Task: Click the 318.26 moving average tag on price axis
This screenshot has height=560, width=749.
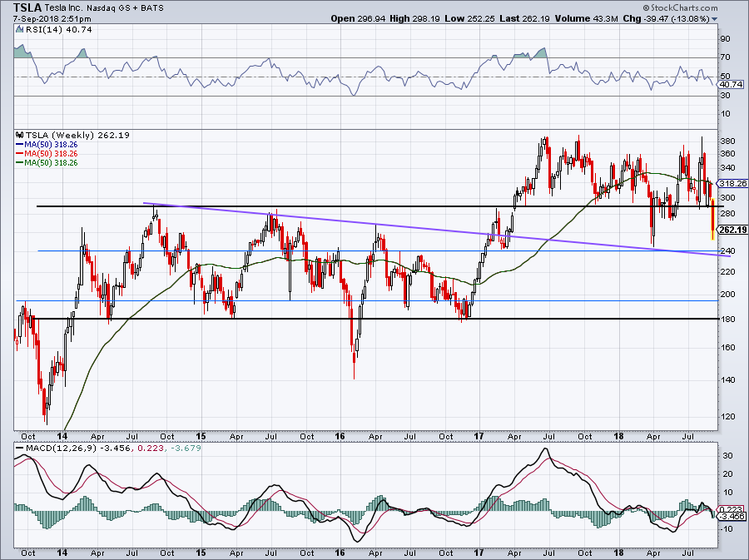Action: (x=732, y=183)
